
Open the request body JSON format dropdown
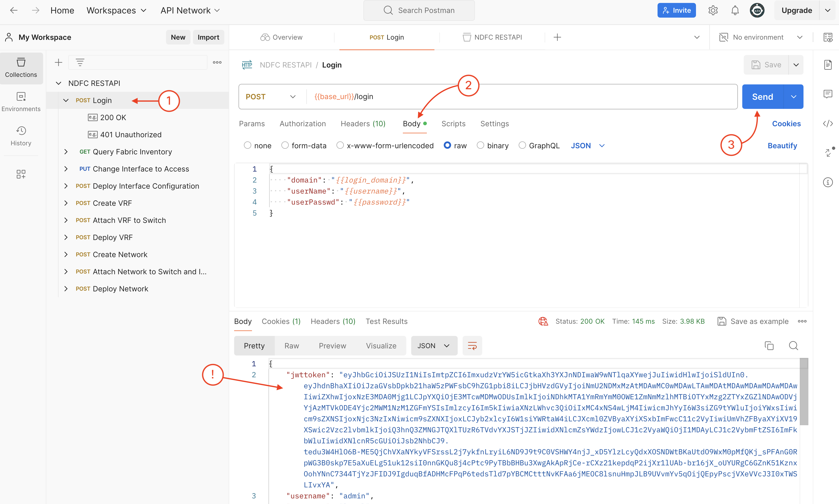tap(588, 145)
